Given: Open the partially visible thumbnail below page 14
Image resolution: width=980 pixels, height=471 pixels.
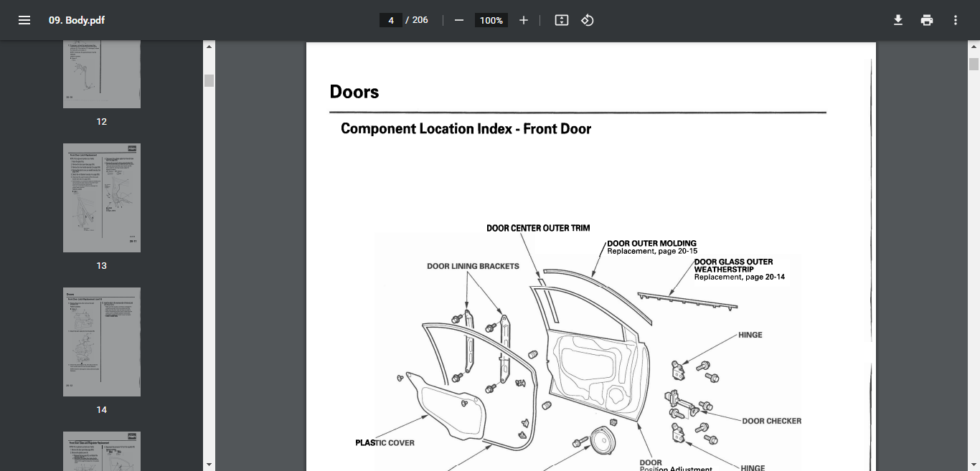Looking at the screenshot, I should tap(102, 451).
